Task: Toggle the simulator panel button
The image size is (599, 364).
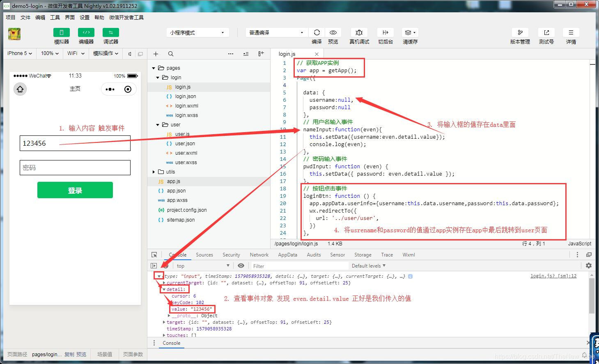Action: [x=62, y=32]
